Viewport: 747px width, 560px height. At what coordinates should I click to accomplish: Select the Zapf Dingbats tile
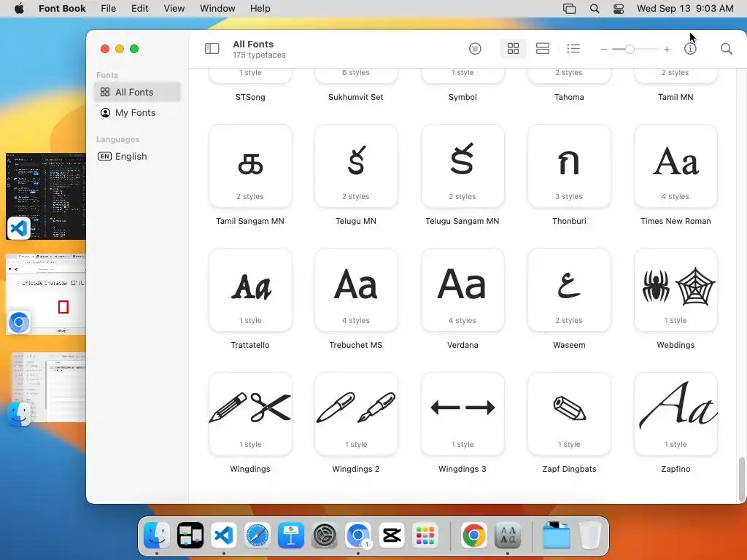click(x=569, y=414)
